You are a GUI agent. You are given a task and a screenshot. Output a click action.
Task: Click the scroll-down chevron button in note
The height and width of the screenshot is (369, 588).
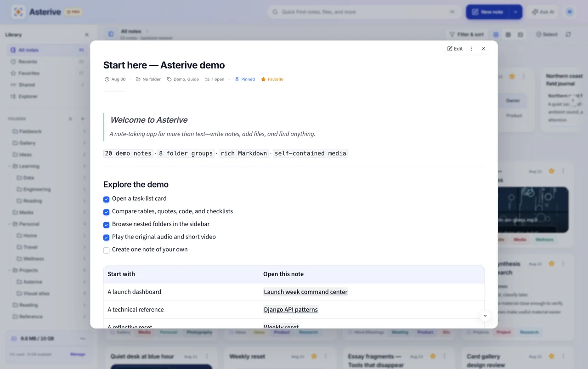pyautogui.click(x=485, y=316)
